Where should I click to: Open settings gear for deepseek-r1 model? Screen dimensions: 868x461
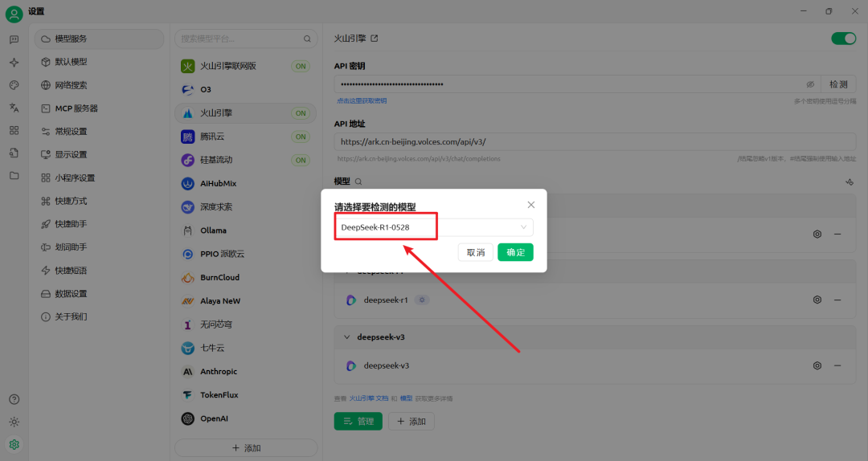click(x=817, y=300)
